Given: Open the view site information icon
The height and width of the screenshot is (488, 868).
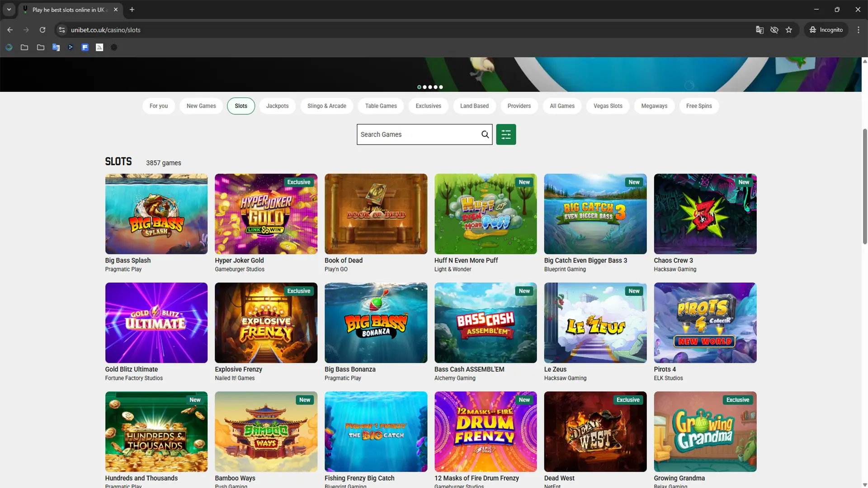Looking at the screenshot, I should tap(62, 30).
